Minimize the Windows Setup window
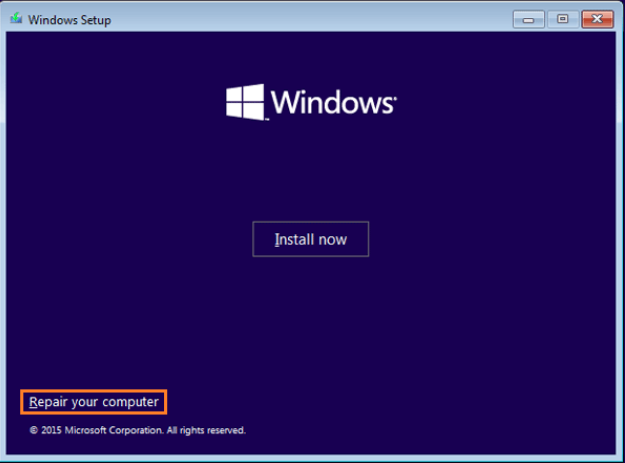Viewport: 625px width, 463px height. pyautogui.click(x=529, y=19)
